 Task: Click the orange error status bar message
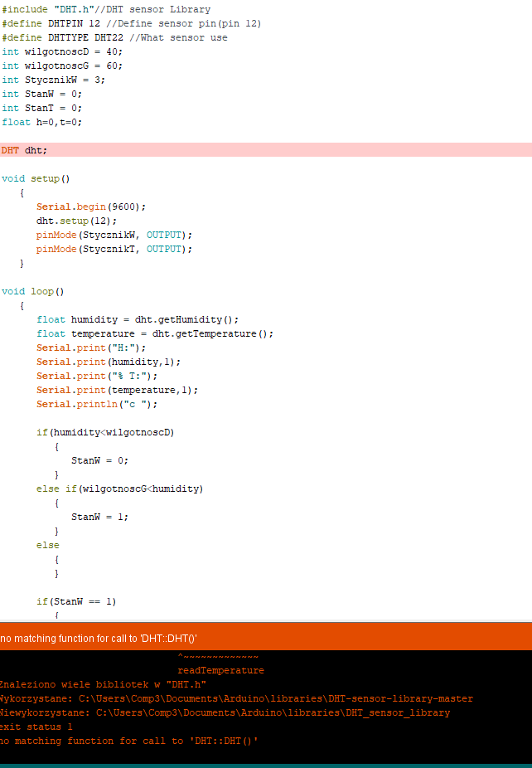[99, 639]
